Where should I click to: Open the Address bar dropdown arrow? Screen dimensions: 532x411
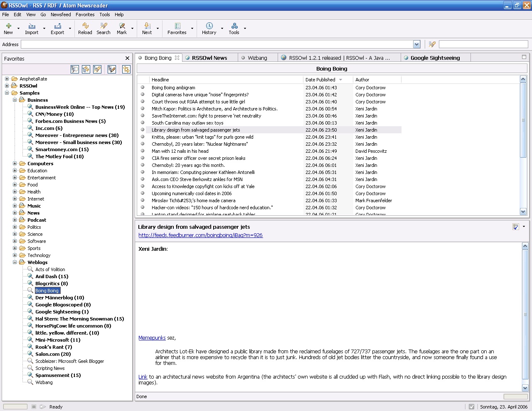tap(416, 44)
